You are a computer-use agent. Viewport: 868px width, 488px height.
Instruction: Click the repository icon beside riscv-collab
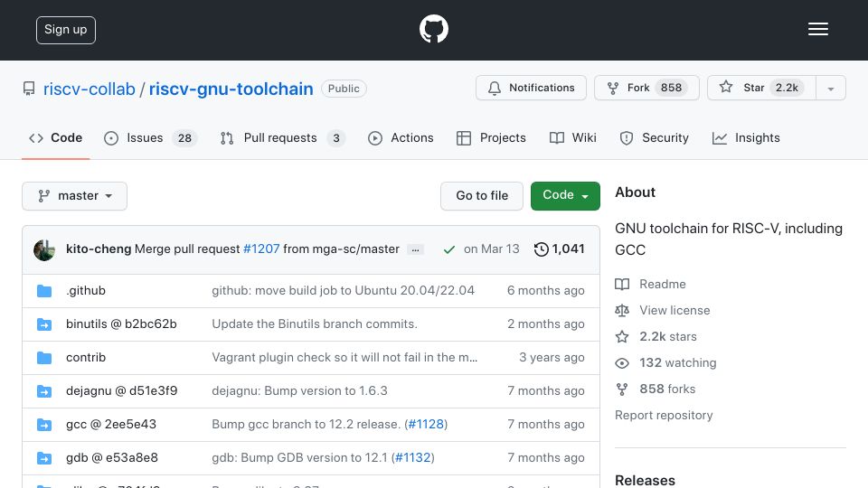29,89
